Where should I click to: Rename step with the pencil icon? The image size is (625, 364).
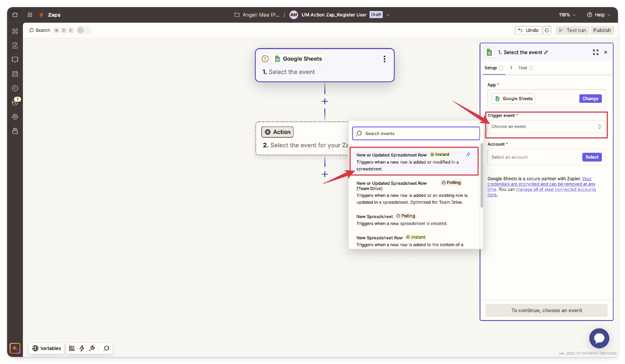[x=546, y=52]
